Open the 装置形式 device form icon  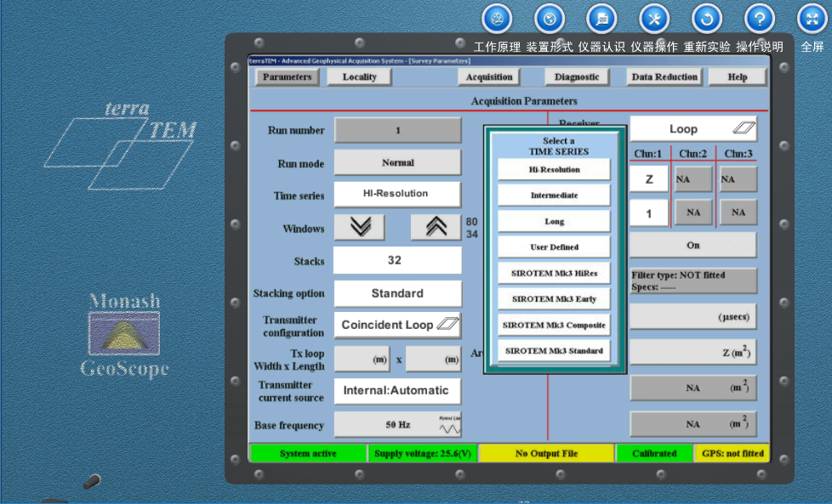[x=550, y=19]
